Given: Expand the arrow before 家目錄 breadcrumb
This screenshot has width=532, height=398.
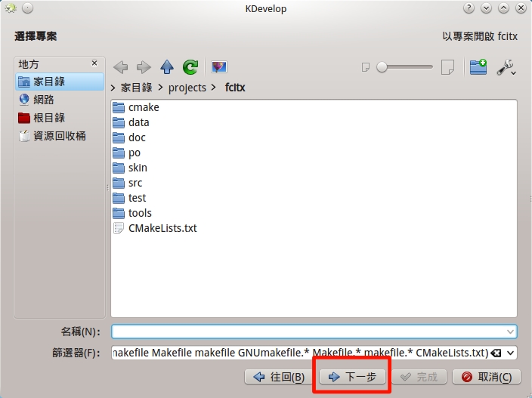Looking at the screenshot, I should (x=113, y=88).
